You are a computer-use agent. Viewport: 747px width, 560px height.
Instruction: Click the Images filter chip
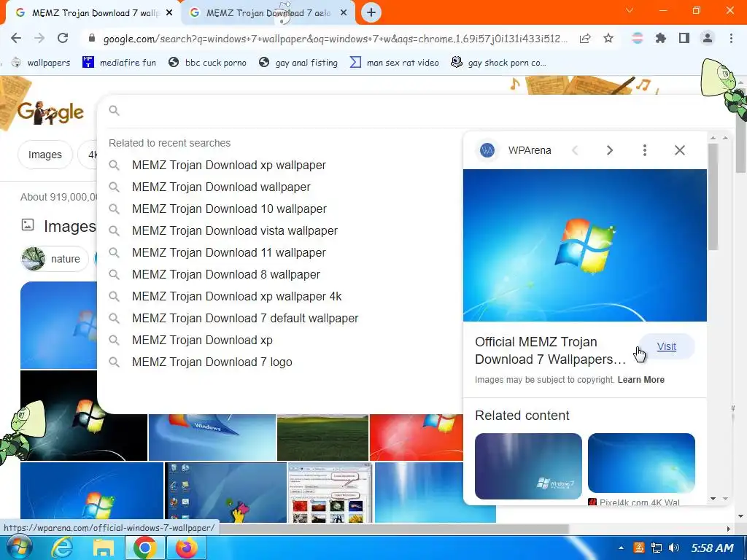pos(44,155)
